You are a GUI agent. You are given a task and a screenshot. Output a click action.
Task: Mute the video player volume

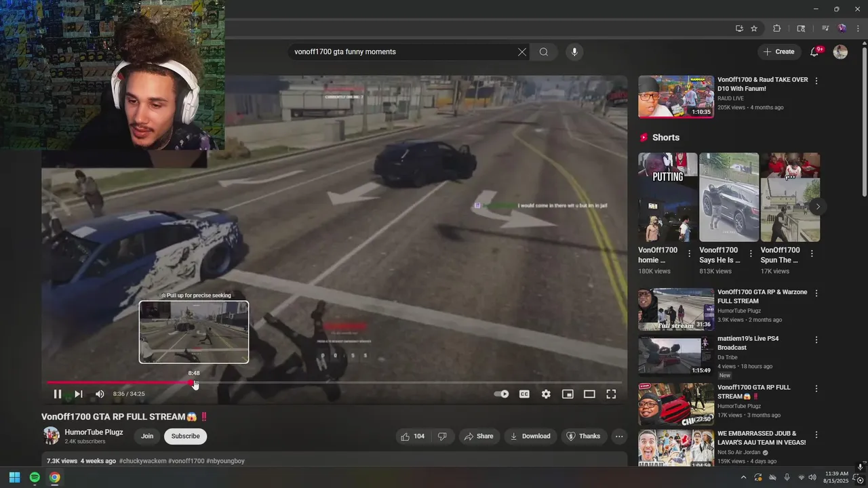coord(100,394)
